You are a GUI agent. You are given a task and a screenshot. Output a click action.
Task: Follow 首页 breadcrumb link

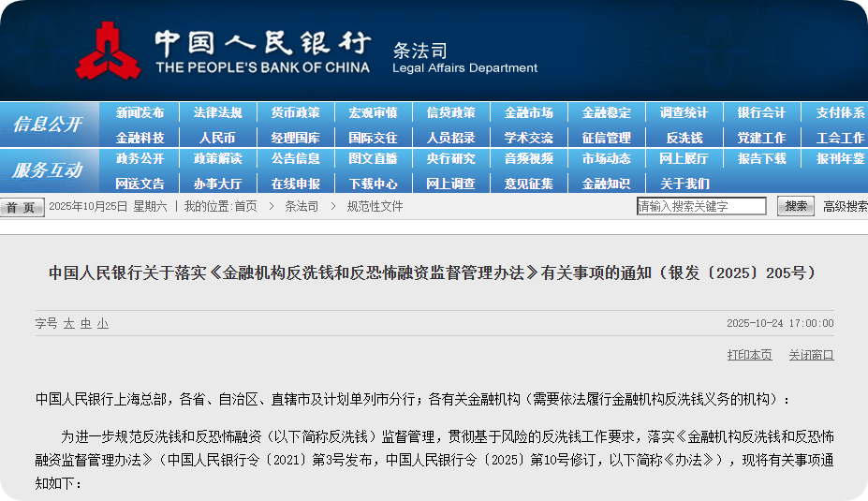[245, 207]
